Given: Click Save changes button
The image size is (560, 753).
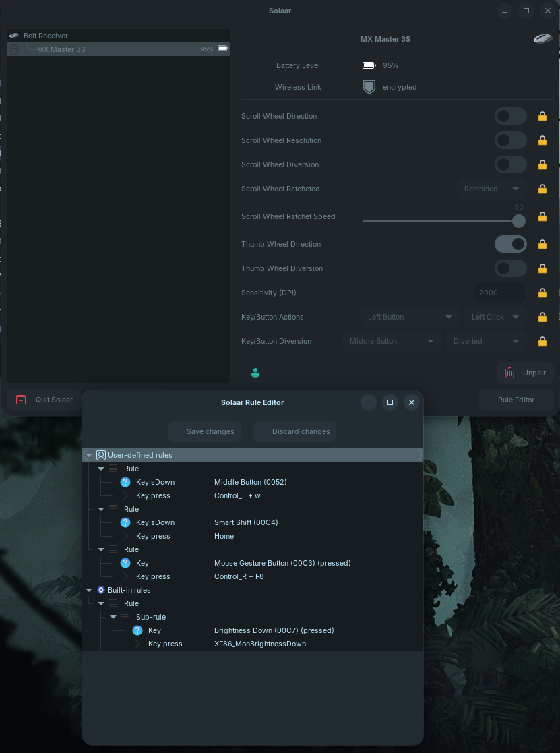Looking at the screenshot, I should pos(204,431).
